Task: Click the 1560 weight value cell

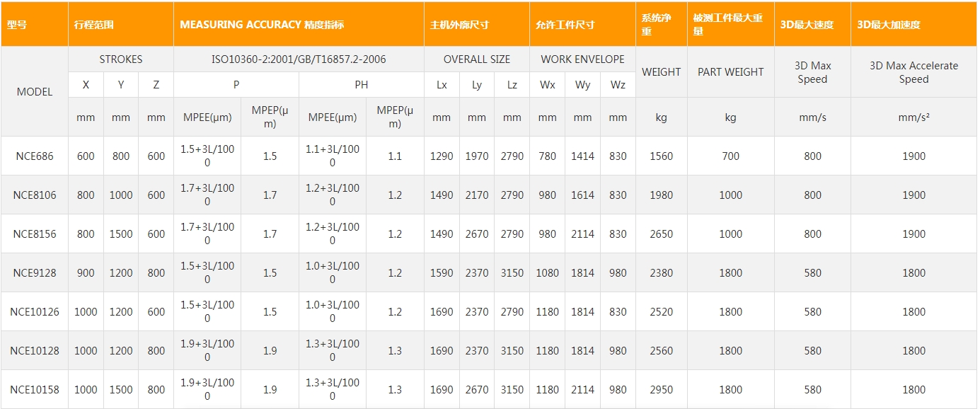Action: coord(661,156)
